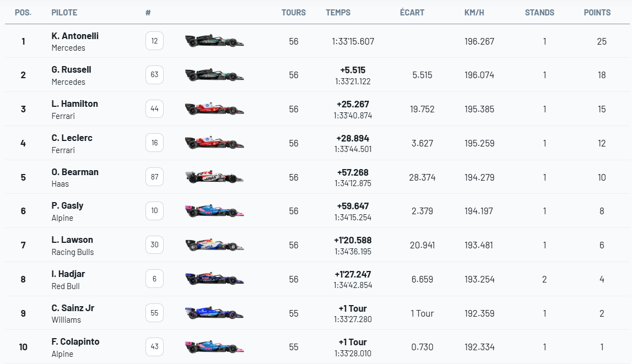Image resolution: width=632 pixels, height=364 pixels.
Task: Click Gasly's pink Alpine car image
Action: (214, 211)
